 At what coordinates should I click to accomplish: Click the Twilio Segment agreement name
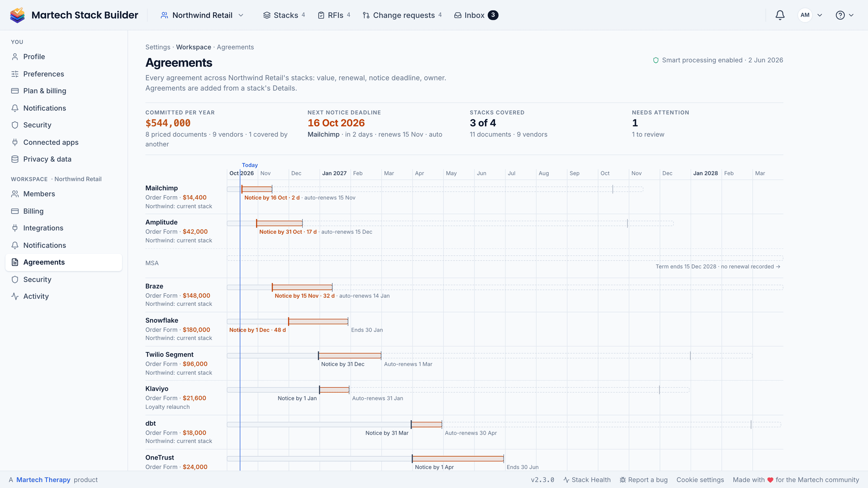point(169,355)
